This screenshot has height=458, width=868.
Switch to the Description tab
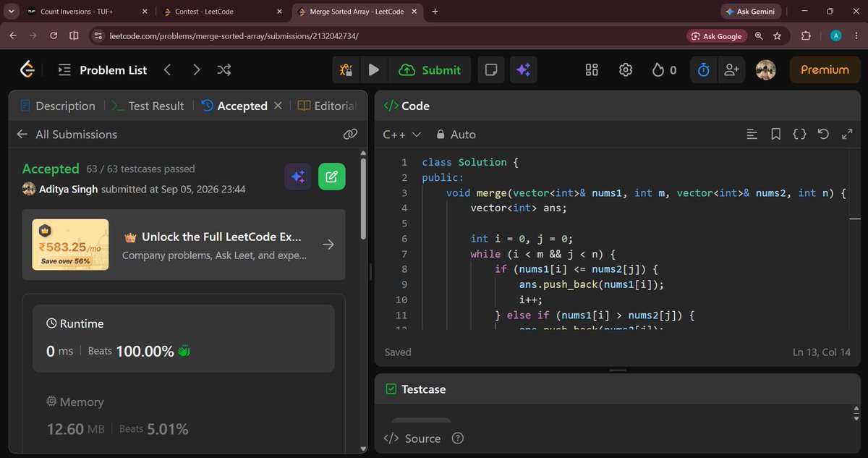tap(58, 106)
